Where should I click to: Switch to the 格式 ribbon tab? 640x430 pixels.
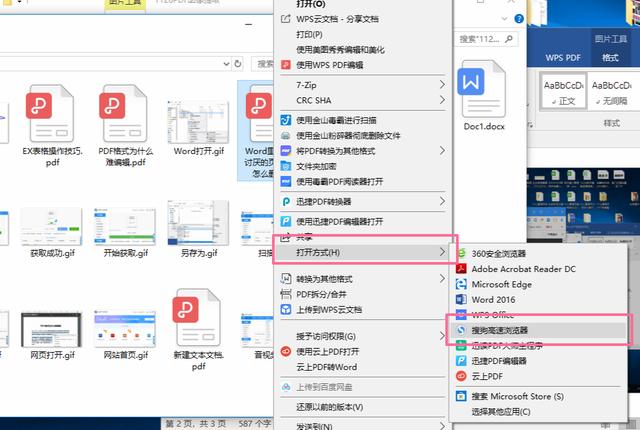pyautogui.click(x=610, y=58)
